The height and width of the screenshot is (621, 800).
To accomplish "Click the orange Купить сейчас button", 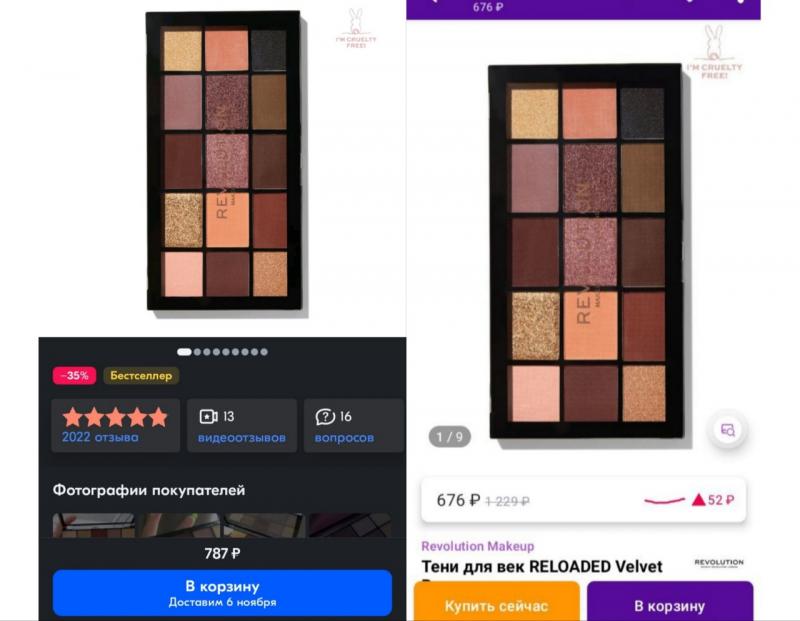I will coord(496,602).
